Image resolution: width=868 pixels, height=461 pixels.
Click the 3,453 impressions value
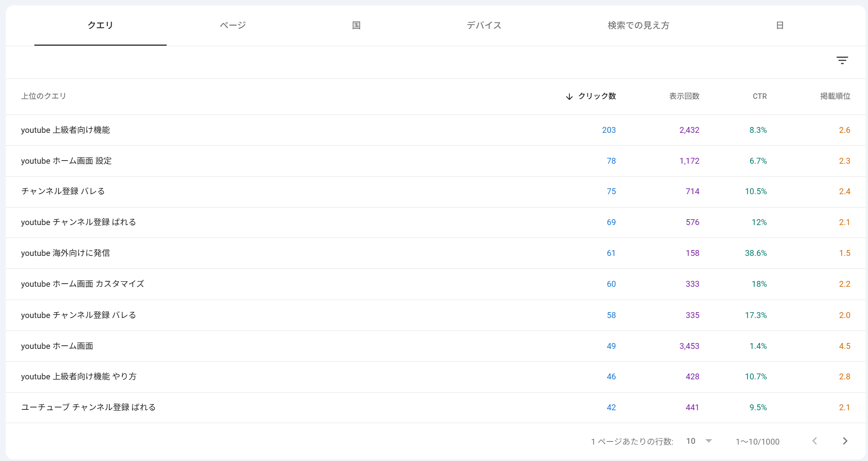pos(689,346)
